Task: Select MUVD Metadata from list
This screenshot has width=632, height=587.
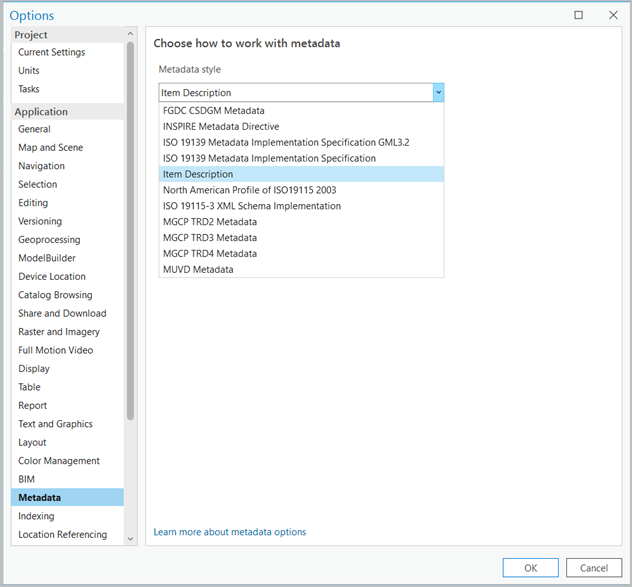Action: coord(198,270)
